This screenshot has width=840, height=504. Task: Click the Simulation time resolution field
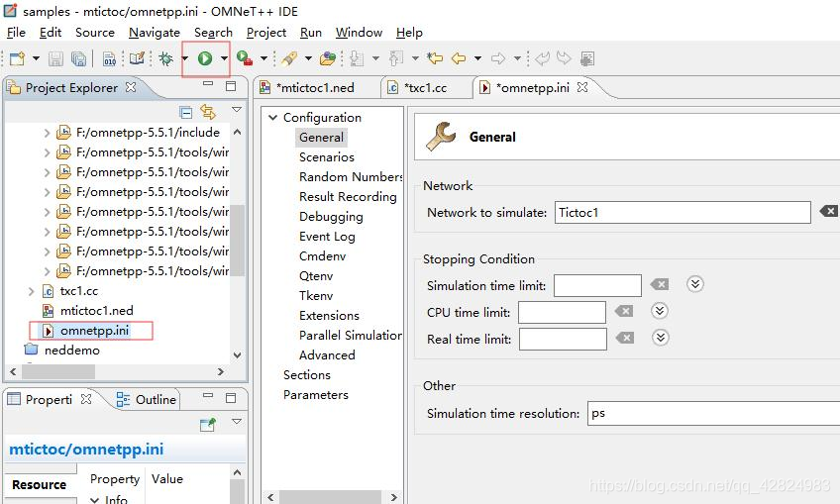click(713, 414)
